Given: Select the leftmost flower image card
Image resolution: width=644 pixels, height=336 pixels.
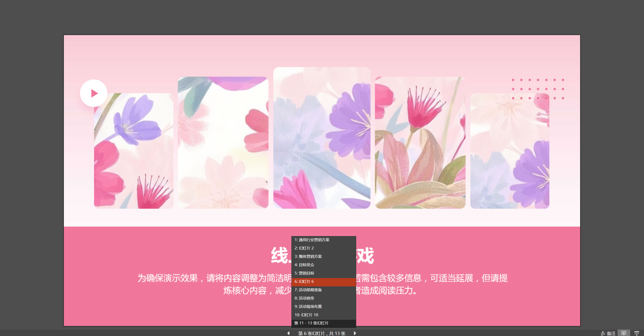Looking at the screenshot, I should (x=133, y=151).
